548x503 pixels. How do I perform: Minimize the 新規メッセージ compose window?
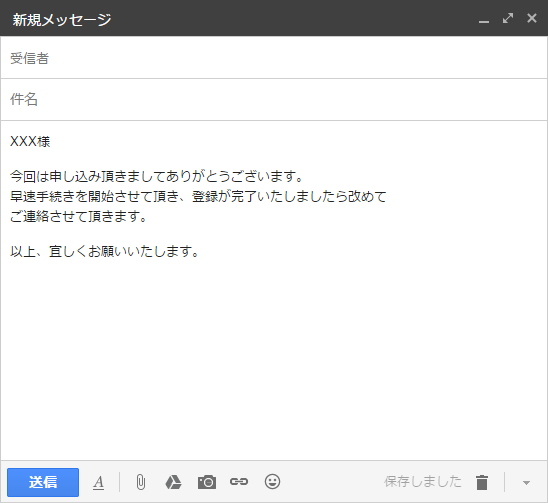(x=484, y=19)
